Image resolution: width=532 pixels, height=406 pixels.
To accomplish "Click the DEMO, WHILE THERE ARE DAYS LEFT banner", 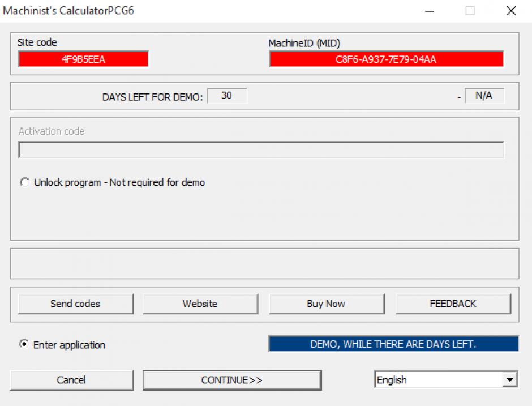I will [393, 344].
